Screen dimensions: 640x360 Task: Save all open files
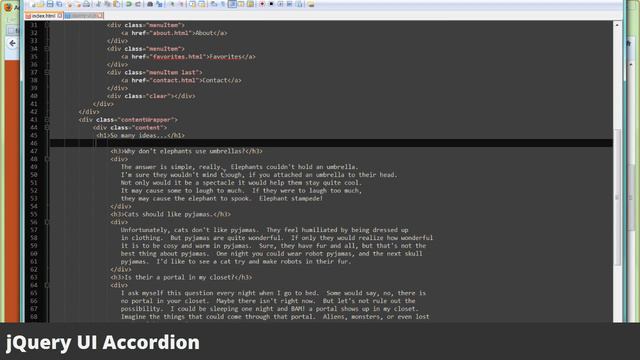[59, 4]
